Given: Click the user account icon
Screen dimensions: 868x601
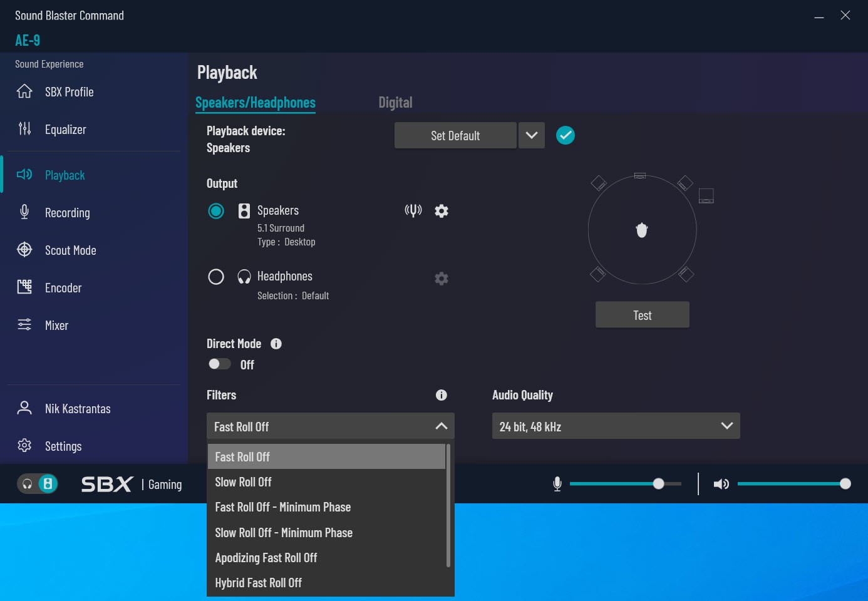Looking at the screenshot, I should coord(24,408).
